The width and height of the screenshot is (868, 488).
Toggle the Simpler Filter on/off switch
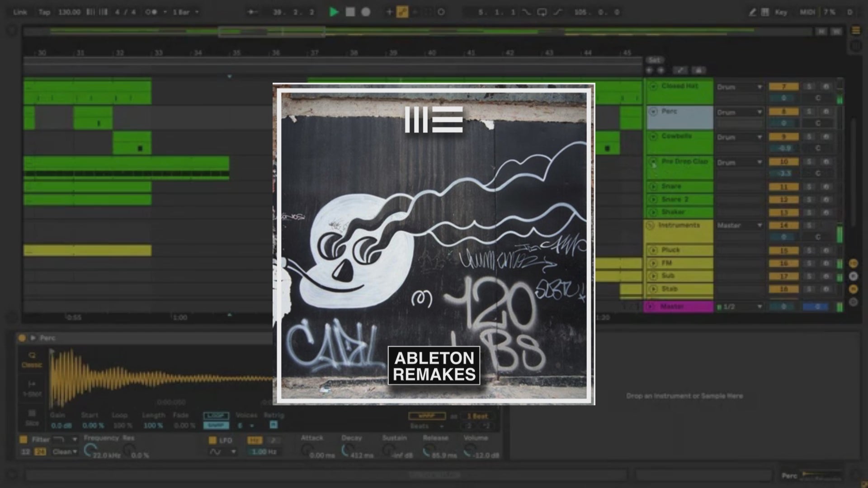tap(23, 439)
